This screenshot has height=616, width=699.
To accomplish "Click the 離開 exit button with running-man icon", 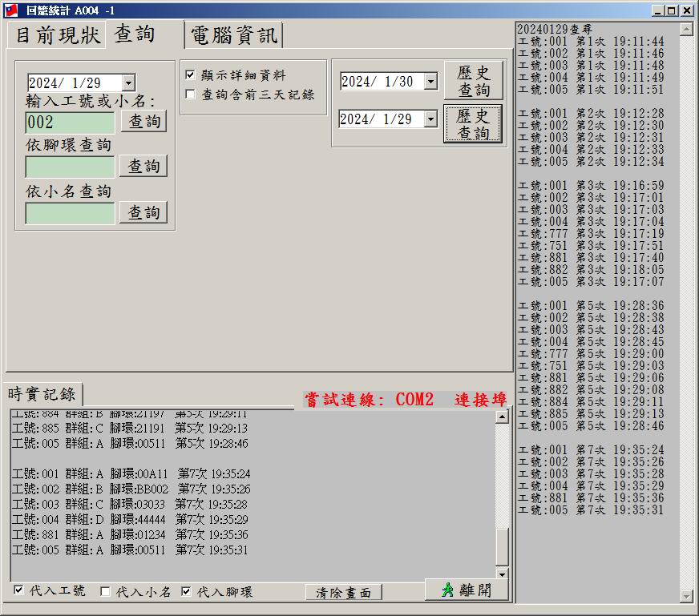I will (x=468, y=590).
